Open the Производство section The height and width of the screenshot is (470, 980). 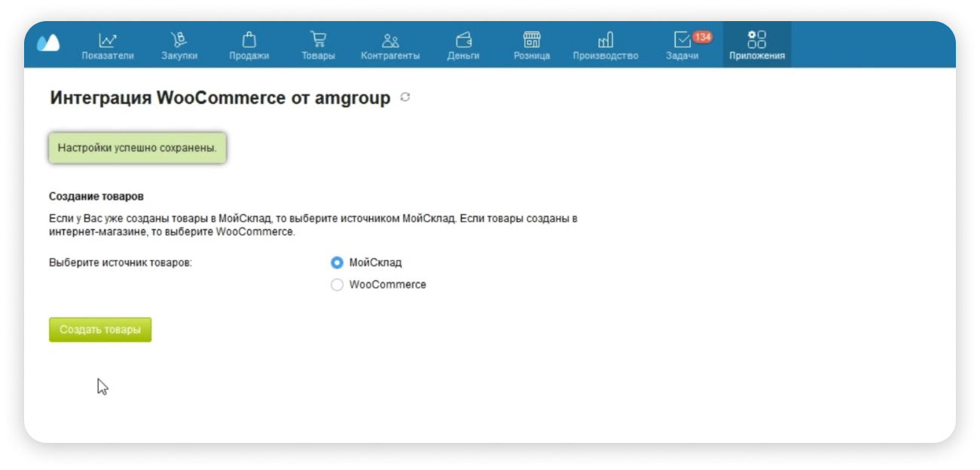[605, 46]
